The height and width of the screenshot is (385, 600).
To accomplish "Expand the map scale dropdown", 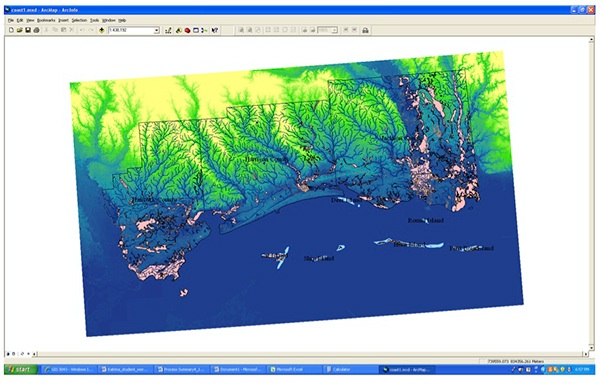I will tap(157, 30).
